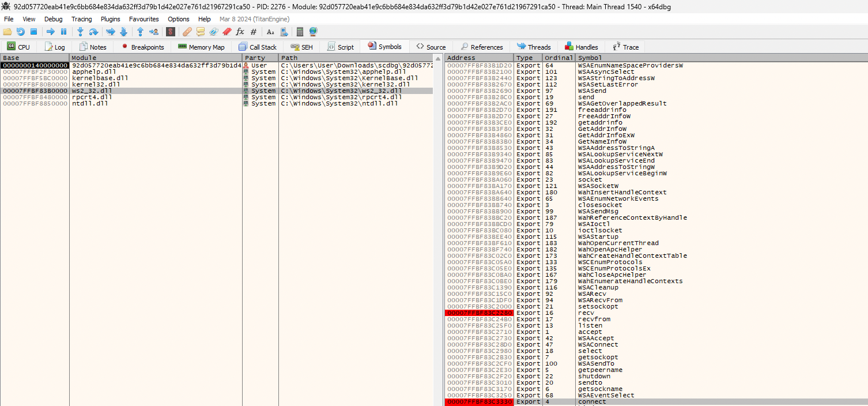868x406 pixels.
Task: Sort symbols by Address column header
Action: pos(479,58)
